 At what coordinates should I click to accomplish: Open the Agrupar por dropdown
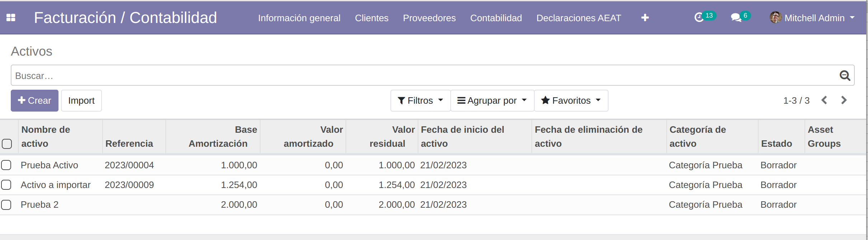tap(492, 100)
